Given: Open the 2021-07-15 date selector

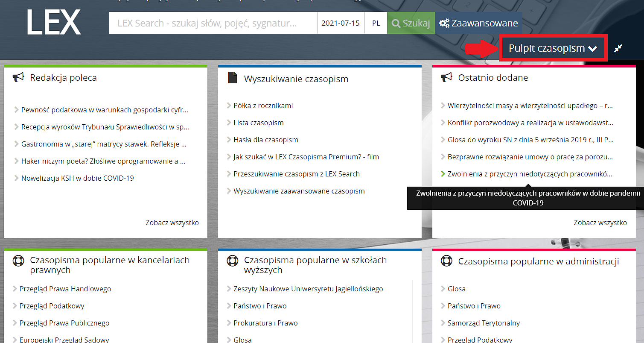Looking at the screenshot, I should pyautogui.click(x=341, y=23).
